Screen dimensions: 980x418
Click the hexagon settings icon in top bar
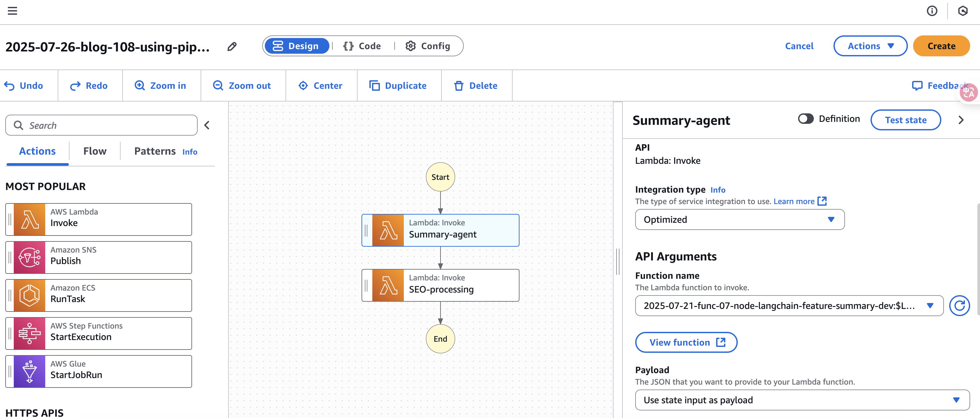(x=963, y=11)
